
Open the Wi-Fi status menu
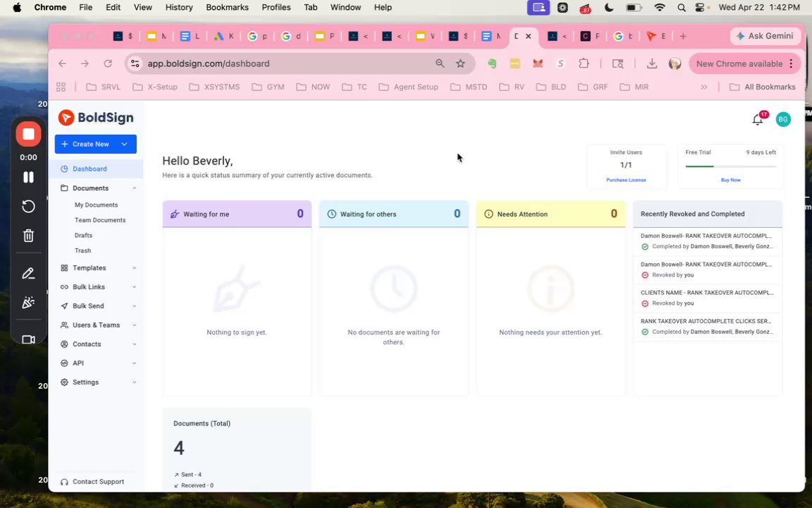coord(659,7)
